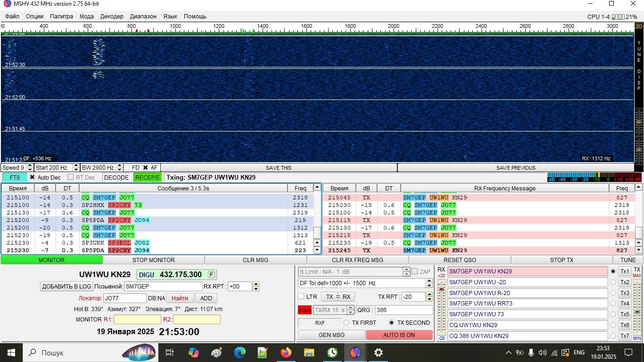
Task: Click the Локатор JO77 input field
Action: (x=125, y=298)
